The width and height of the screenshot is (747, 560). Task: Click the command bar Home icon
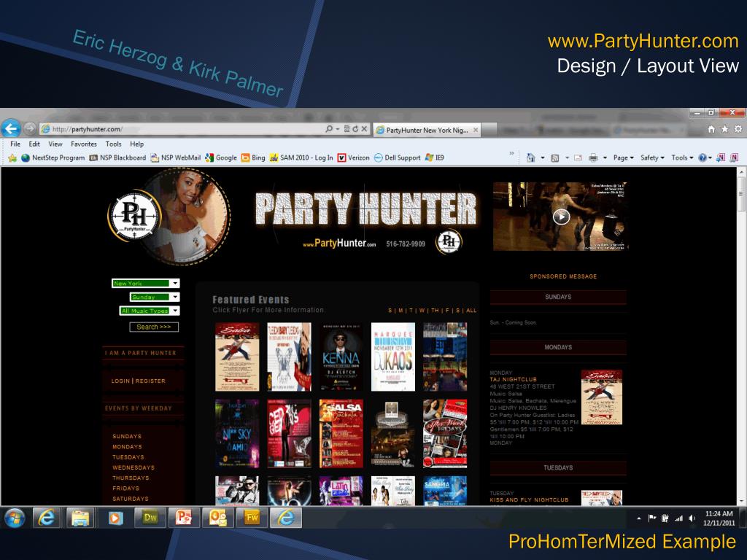[x=531, y=157]
